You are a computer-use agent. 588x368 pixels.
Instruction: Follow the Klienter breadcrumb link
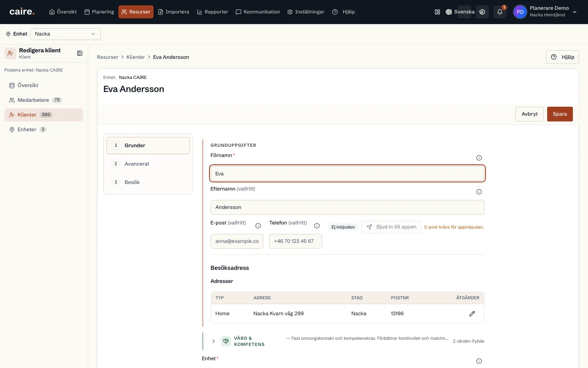[136, 57]
